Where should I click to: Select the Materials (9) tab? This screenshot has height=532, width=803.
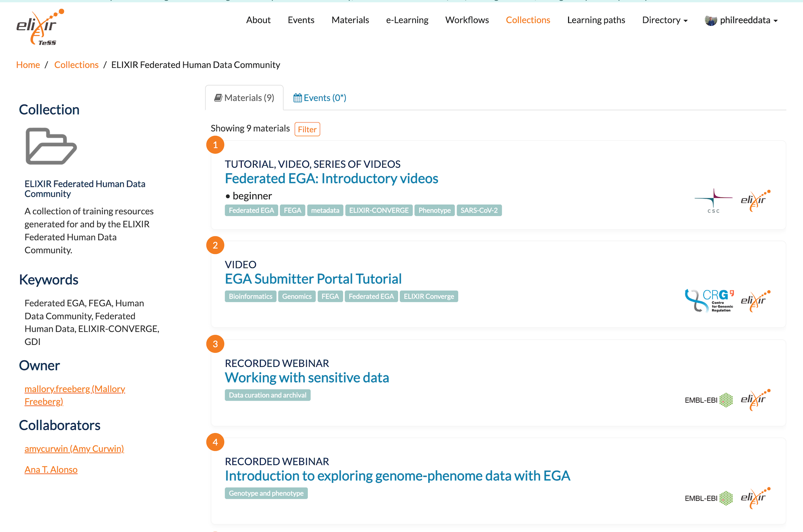click(x=244, y=98)
